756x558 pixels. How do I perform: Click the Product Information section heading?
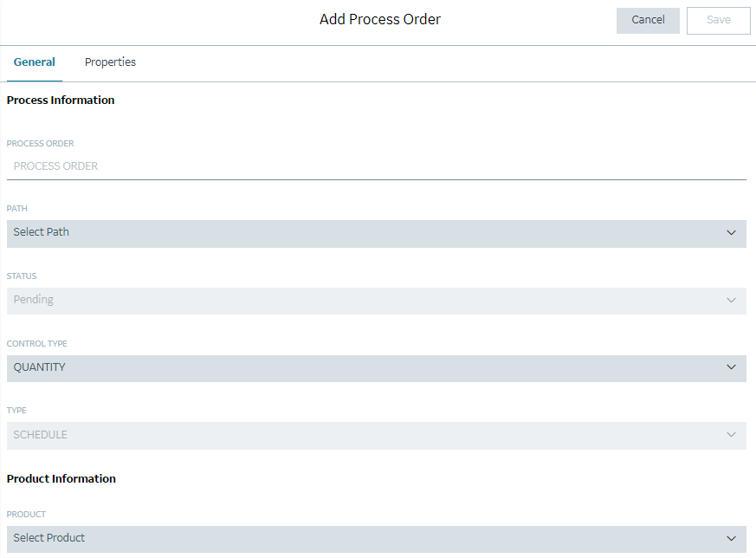tap(61, 479)
